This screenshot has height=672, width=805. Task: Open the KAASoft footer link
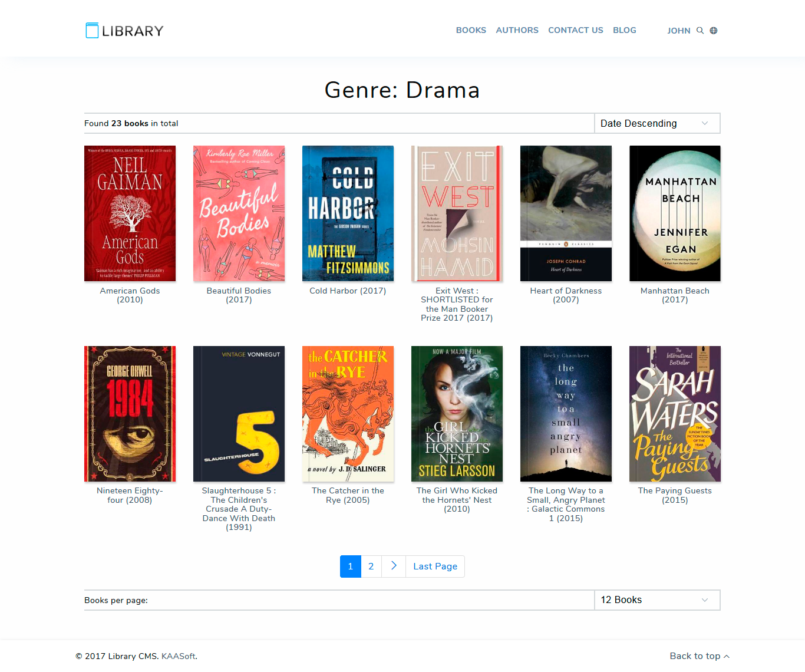[x=179, y=656]
